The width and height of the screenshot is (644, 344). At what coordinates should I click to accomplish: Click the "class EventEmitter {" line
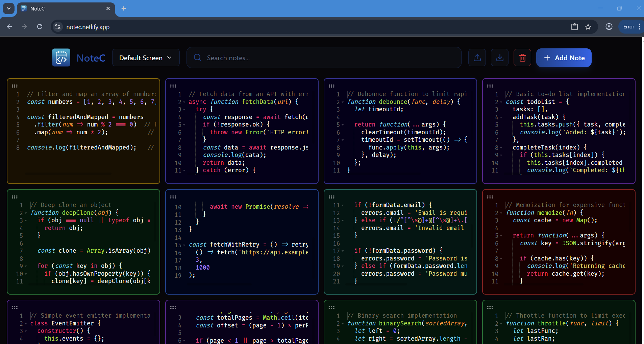66,323
